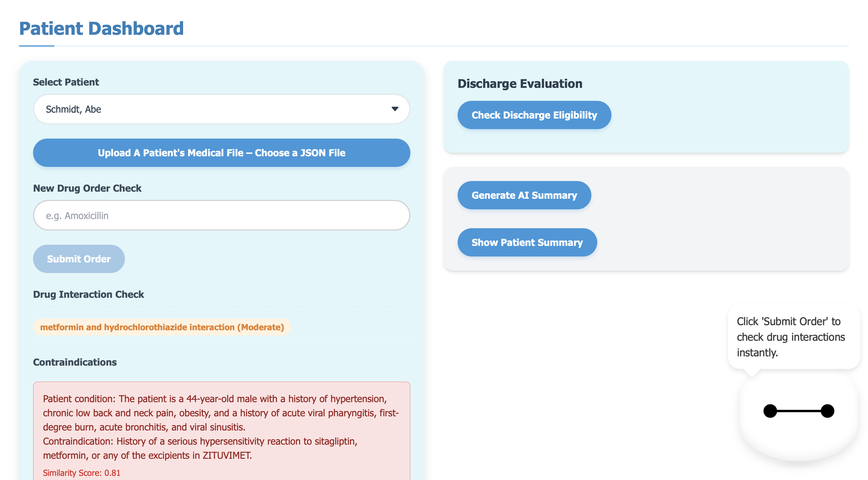Image resolution: width=868 pixels, height=480 pixels.
Task: Click Upload A Patient's Medical File button
Action: (221, 153)
